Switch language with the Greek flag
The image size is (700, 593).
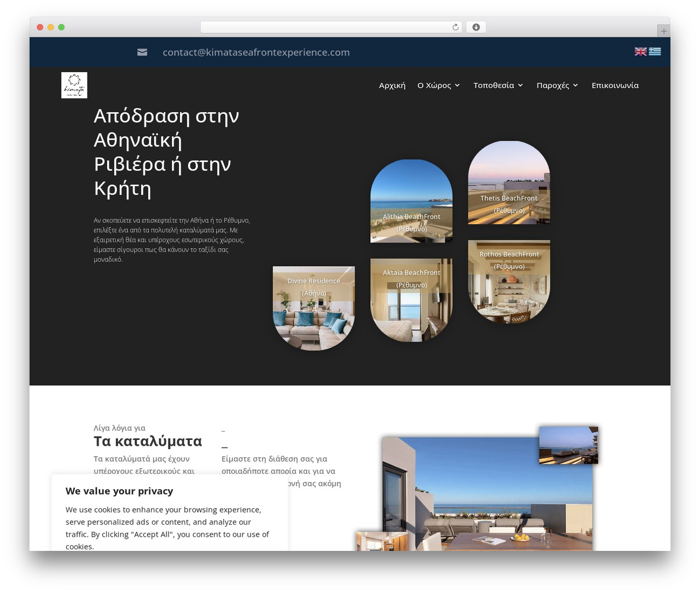pos(655,51)
